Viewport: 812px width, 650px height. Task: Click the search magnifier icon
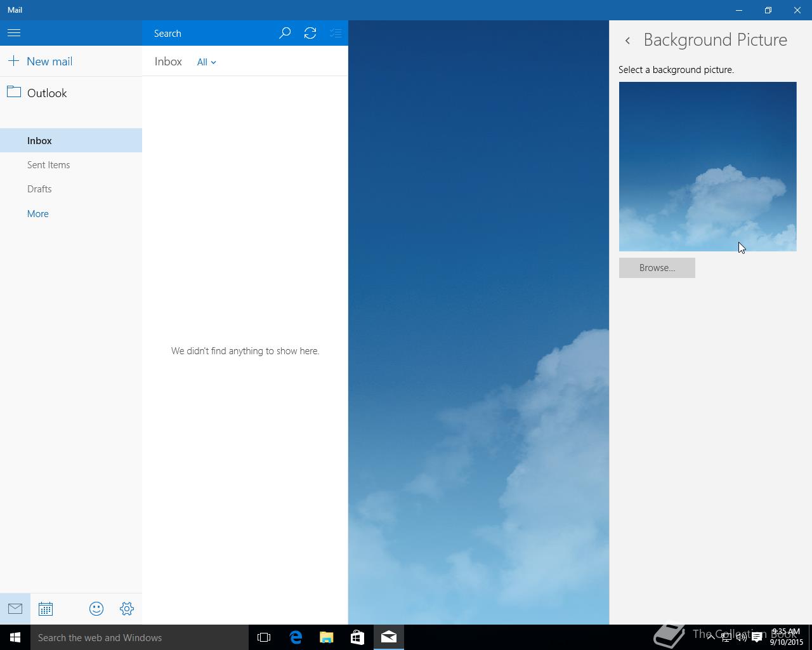[x=285, y=33]
